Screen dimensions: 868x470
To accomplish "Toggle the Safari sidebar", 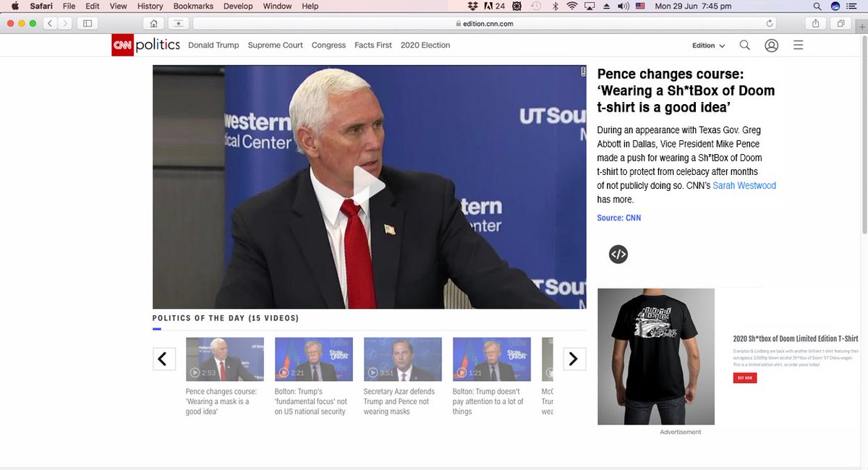I will pos(88,23).
